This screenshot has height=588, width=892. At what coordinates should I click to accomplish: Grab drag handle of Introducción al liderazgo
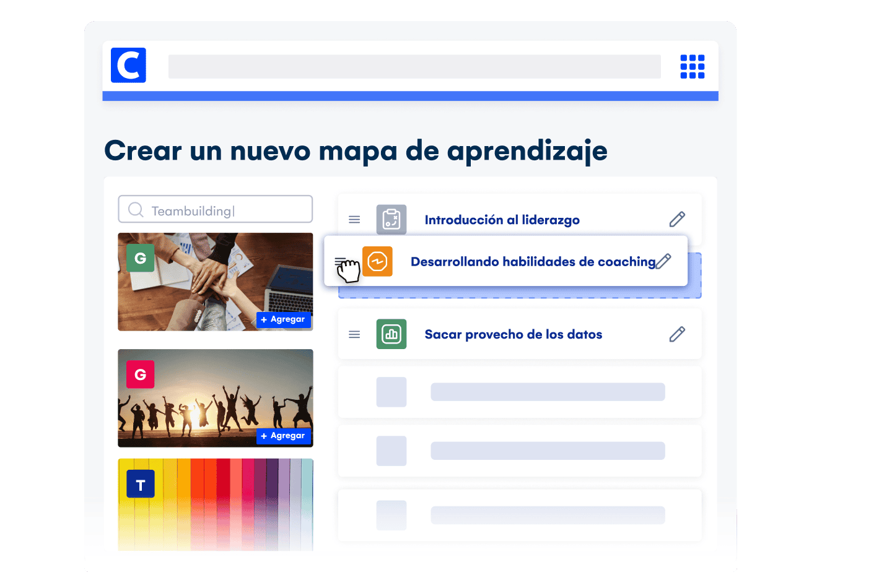(354, 220)
